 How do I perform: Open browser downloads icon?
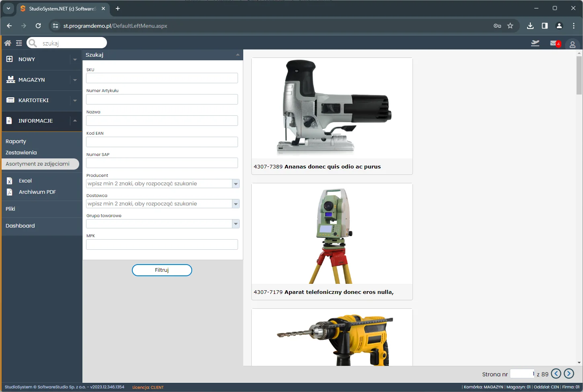click(530, 26)
